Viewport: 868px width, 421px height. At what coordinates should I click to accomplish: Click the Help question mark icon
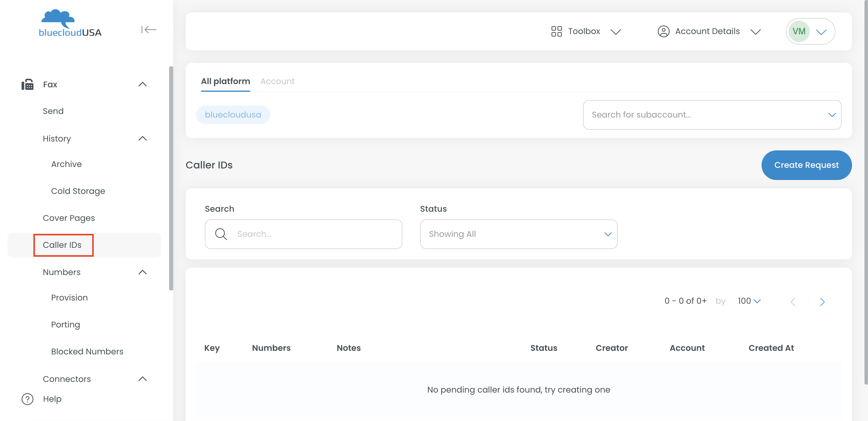(27, 399)
